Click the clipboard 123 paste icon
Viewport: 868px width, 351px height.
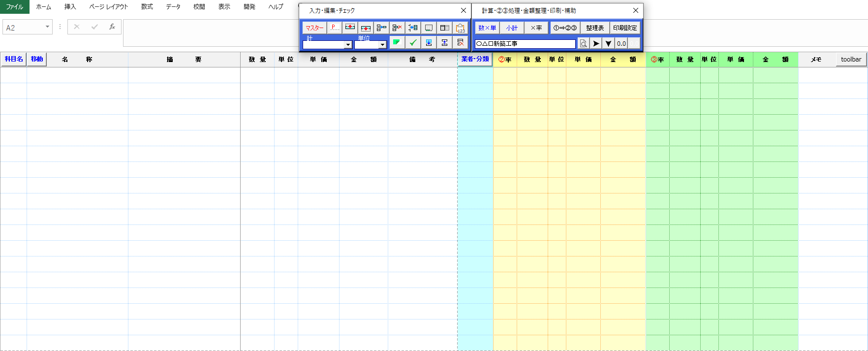tap(460, 28)
